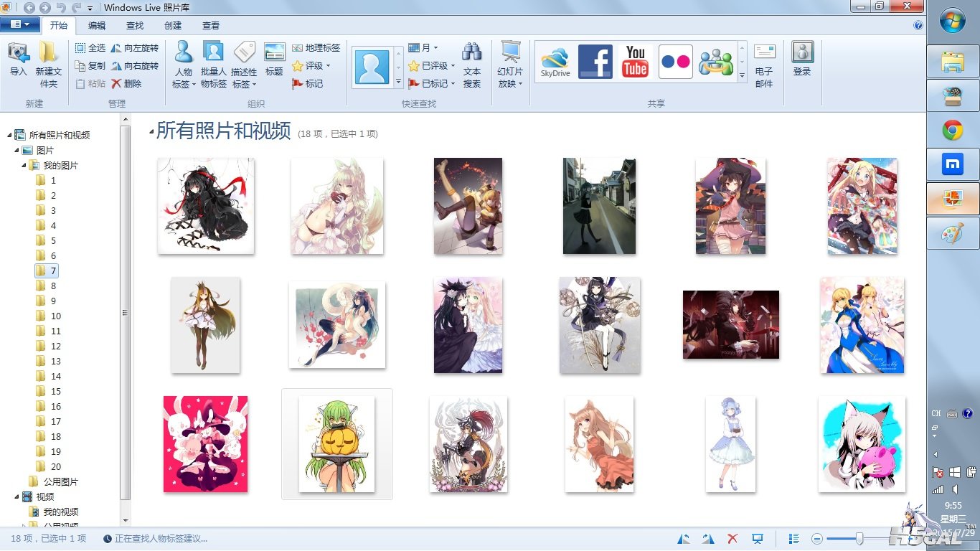980x551 pixels.
Task: Select the pink rabbits thumbnail
Action: point(205,443)
